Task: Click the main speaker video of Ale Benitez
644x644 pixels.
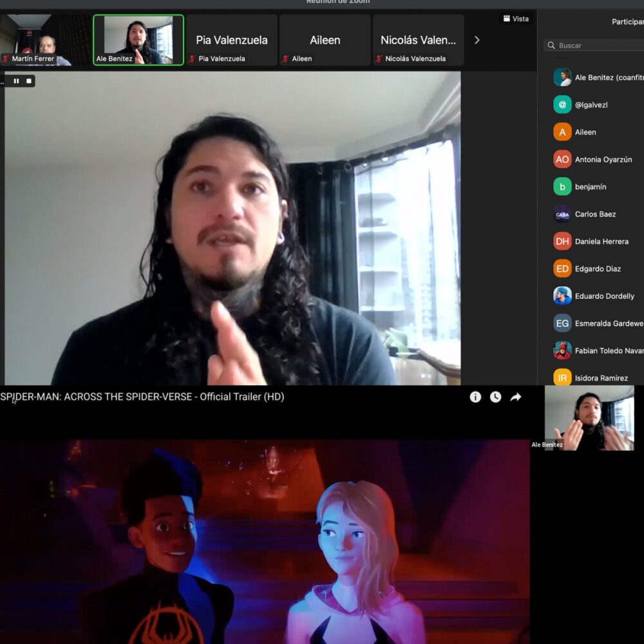Action: 232,229
